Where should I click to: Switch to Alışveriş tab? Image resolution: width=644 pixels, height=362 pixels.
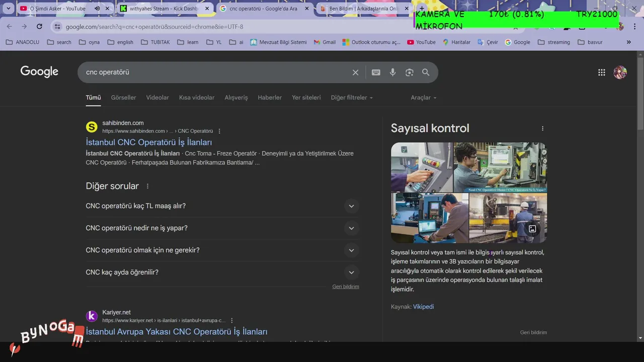coord(236,98)
